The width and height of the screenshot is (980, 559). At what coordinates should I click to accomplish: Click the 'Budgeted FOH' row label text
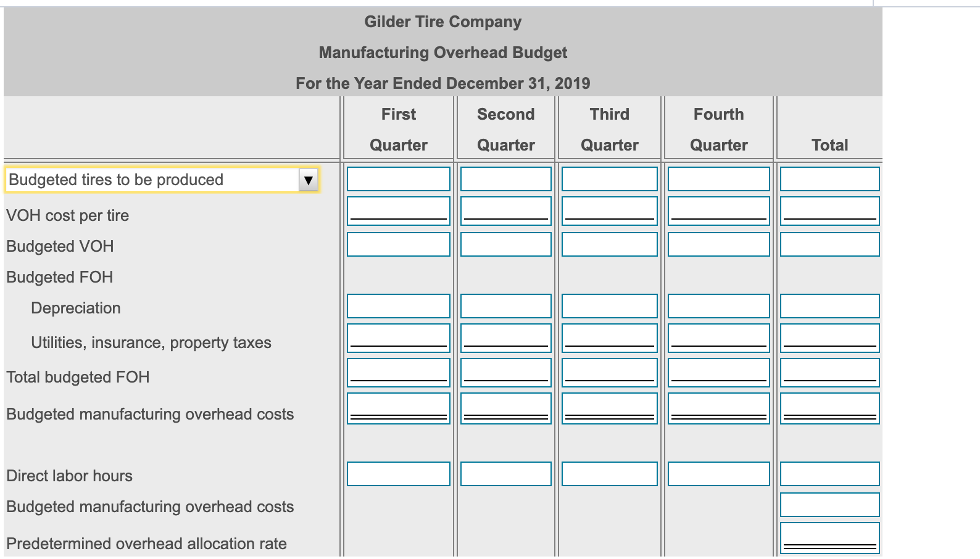click(59, 277)
